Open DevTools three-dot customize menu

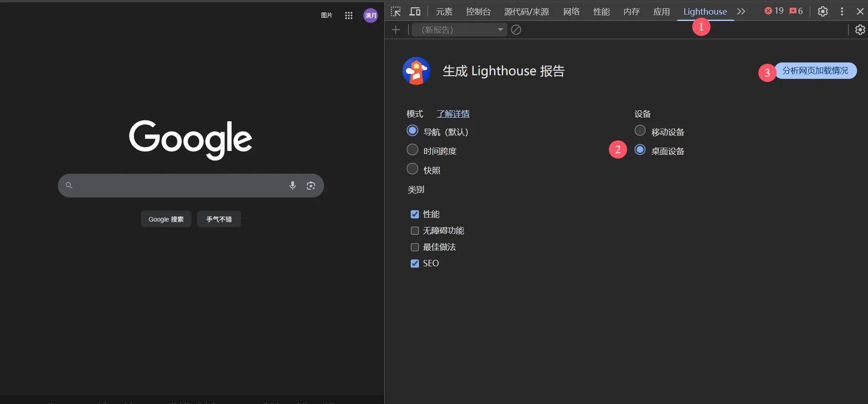pos(842,11)
